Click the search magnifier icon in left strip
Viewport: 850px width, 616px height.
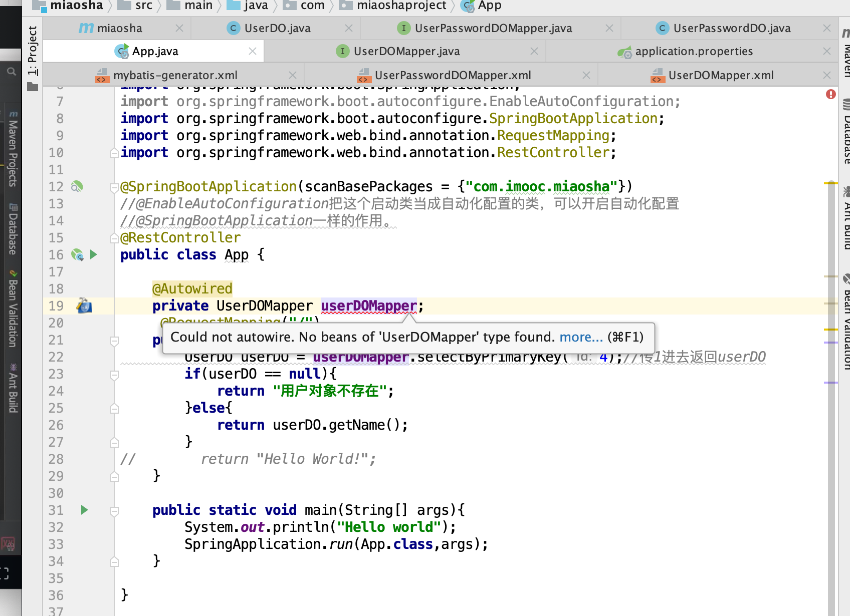11,72
